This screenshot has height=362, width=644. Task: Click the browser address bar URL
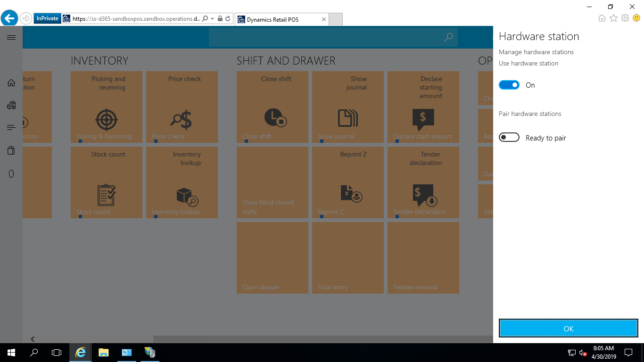tap(136, 19)
